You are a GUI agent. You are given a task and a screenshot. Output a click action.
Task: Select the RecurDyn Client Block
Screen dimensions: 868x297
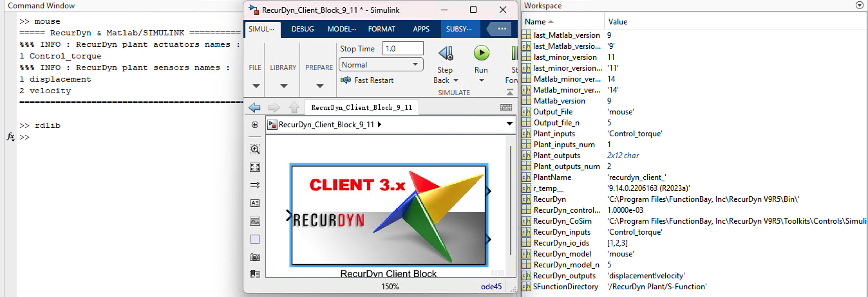390,215
